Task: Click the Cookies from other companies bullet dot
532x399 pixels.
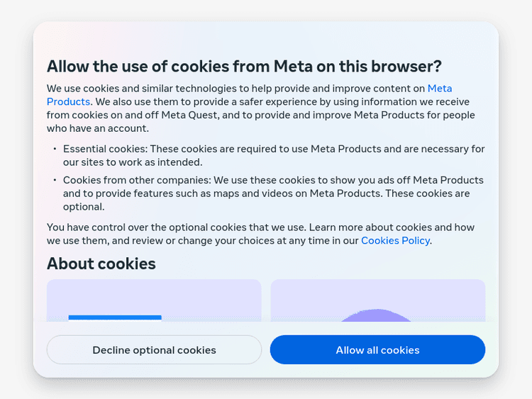Action: (x=55, y=180)
